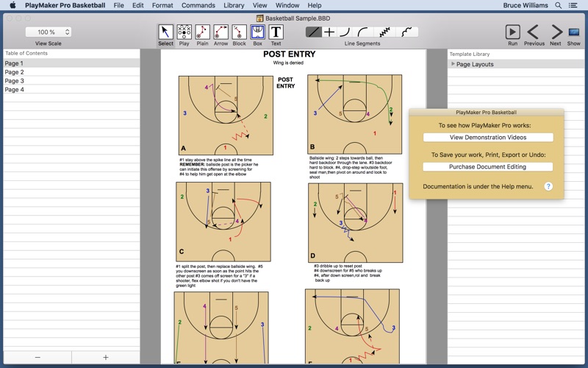Activate the Arrow line tool
Viewport: 588px width, 368px height.
[x=221, y=32]
